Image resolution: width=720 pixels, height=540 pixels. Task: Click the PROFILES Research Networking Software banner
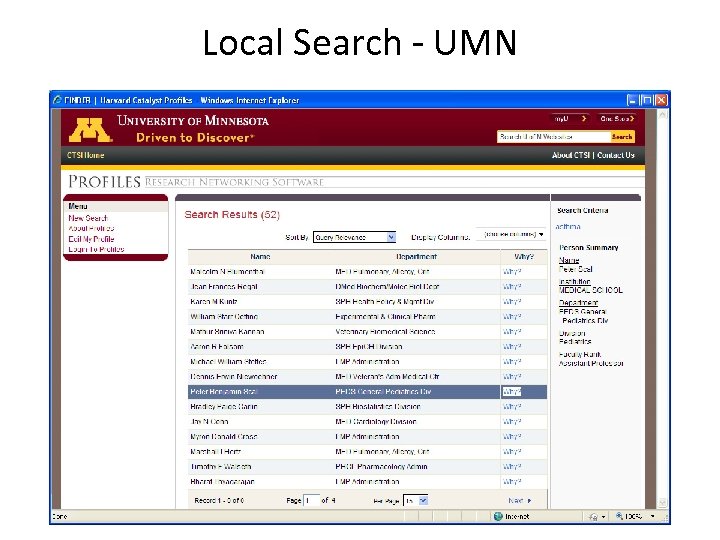[196, 182]
